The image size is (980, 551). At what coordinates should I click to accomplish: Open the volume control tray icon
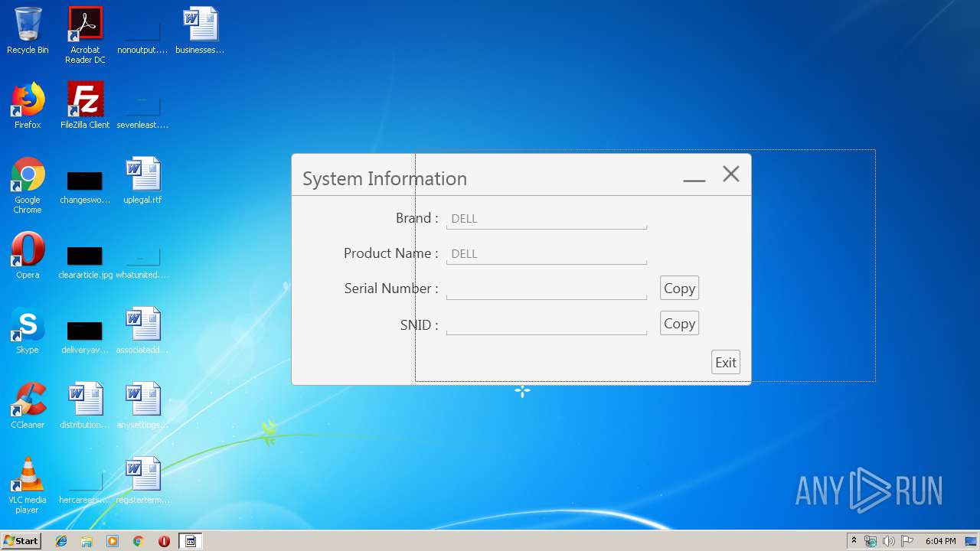point(888,541)
